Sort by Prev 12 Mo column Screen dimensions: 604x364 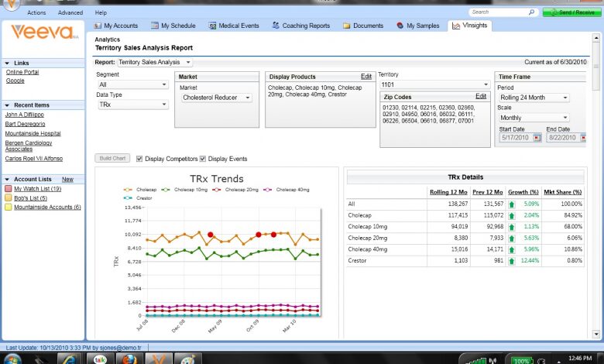point(488,192)
